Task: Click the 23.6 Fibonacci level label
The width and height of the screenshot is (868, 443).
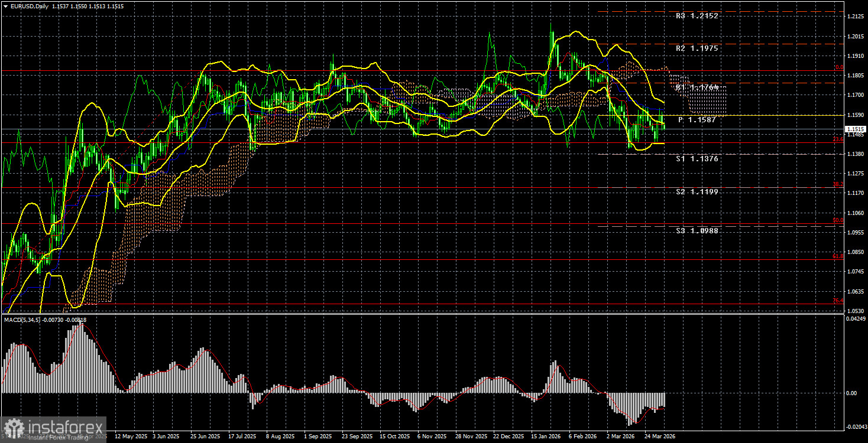Action: point(838,139)
